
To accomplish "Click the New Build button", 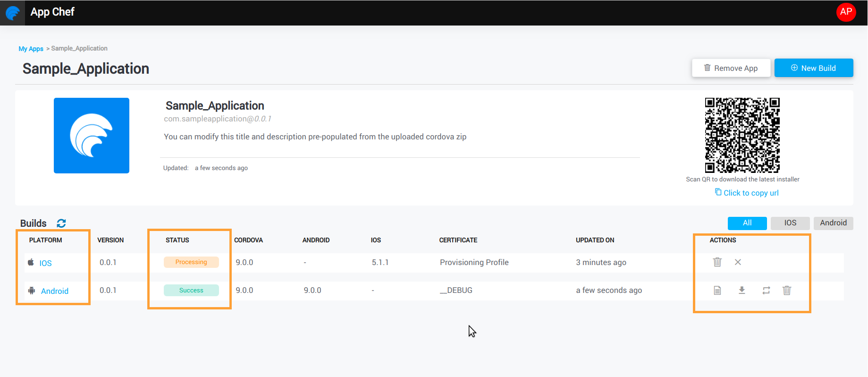I will click(x=813, y=68).
